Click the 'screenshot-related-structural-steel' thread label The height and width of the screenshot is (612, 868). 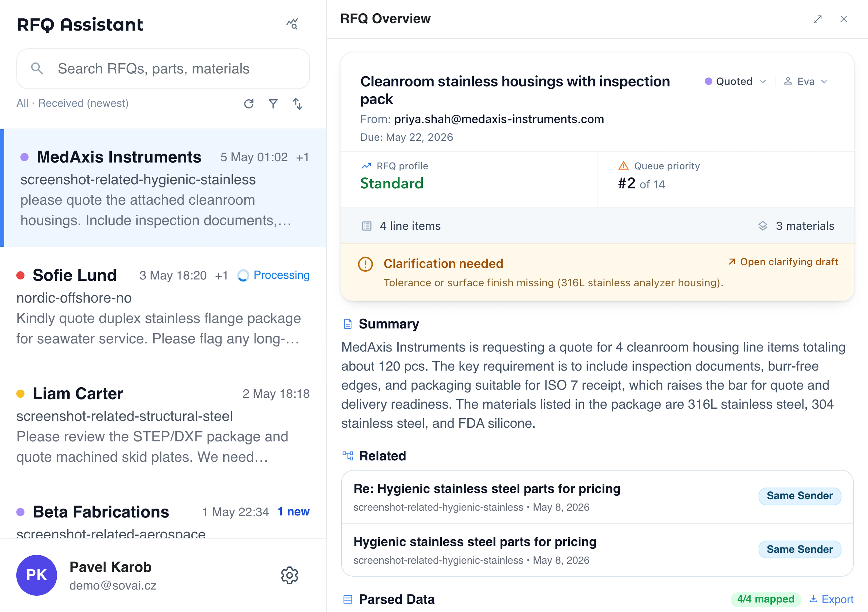click(124, 417)
